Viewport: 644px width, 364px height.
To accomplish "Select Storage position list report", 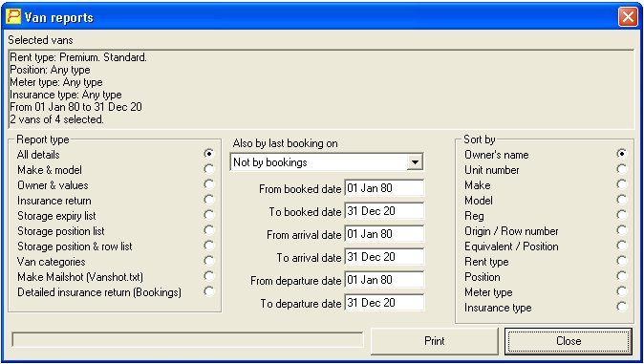I will (x=209, y=230).
